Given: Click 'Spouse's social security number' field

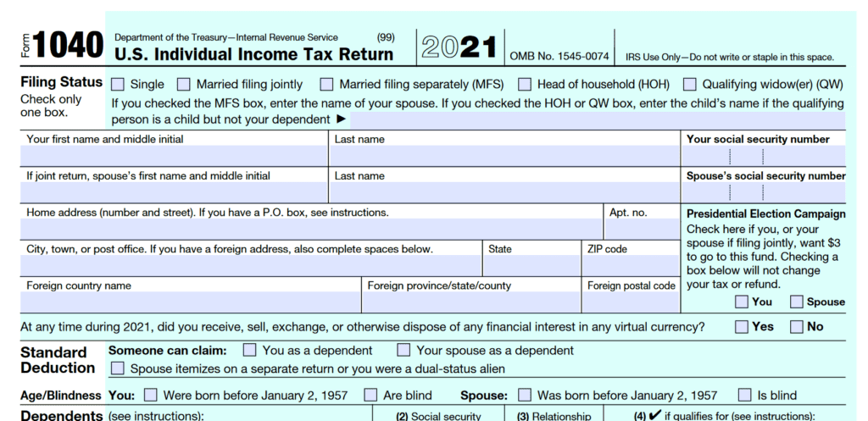Looking at the screenshot, I should (x=764, y=192).
